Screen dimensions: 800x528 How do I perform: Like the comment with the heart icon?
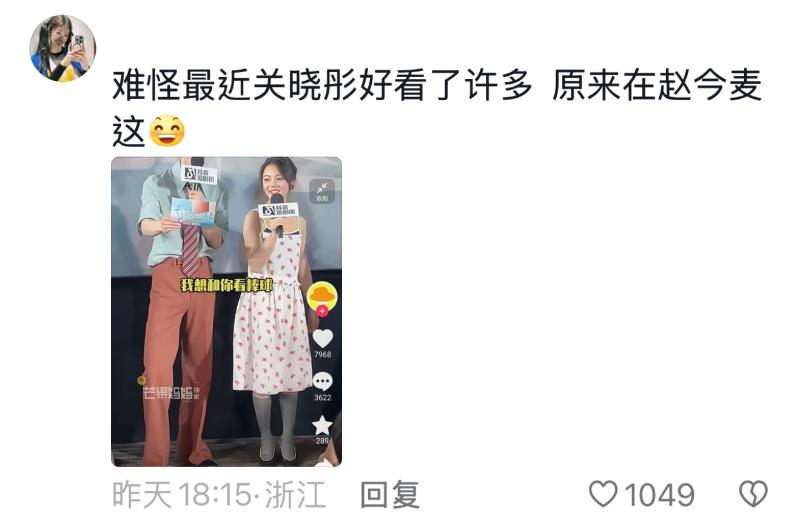point(603,494)
